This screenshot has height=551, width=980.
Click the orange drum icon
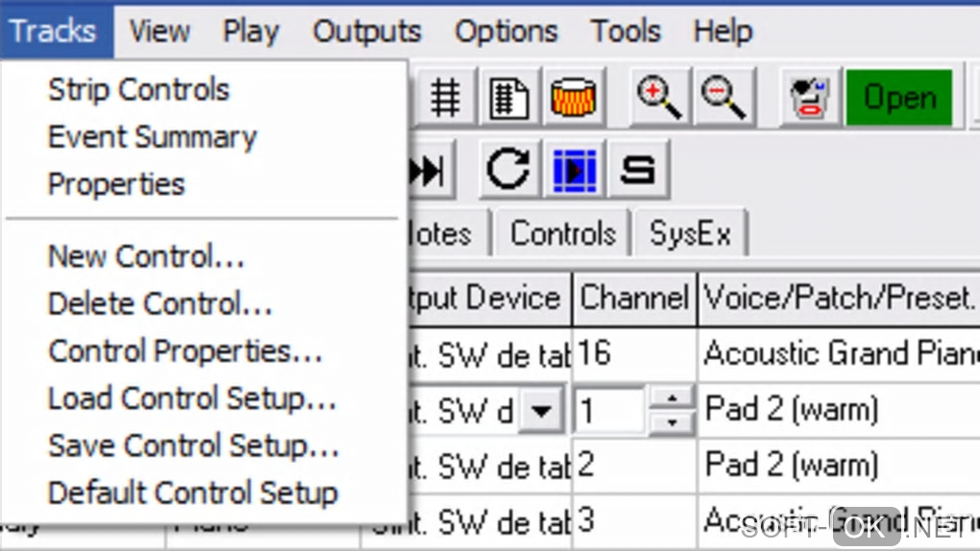coord(574,98)
